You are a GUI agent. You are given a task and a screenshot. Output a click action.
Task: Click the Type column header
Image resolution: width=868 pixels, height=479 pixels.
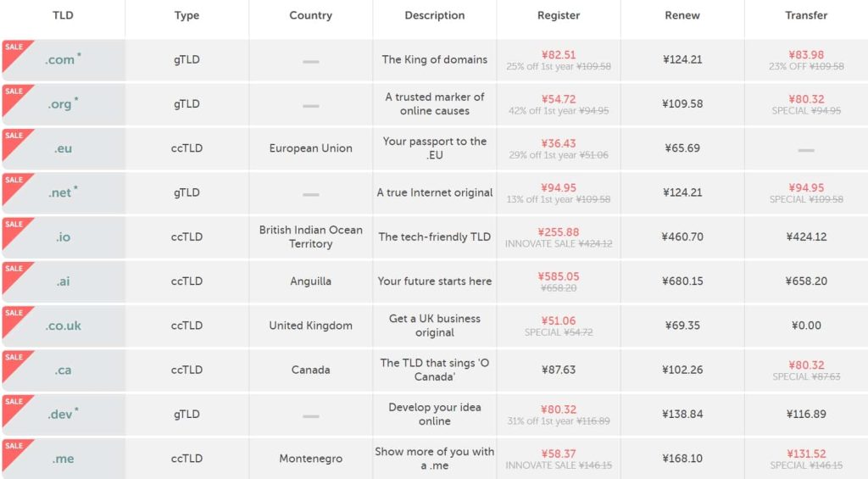click(186, 15)
